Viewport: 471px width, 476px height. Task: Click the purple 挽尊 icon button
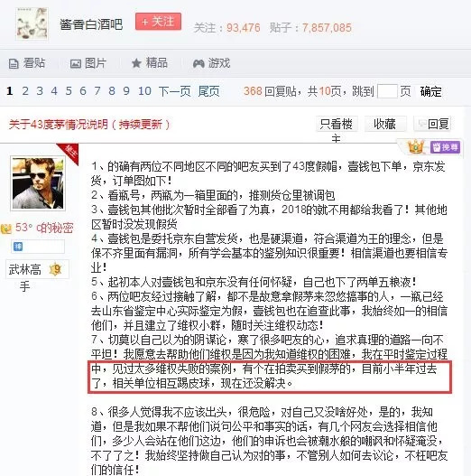click(445, 147)
